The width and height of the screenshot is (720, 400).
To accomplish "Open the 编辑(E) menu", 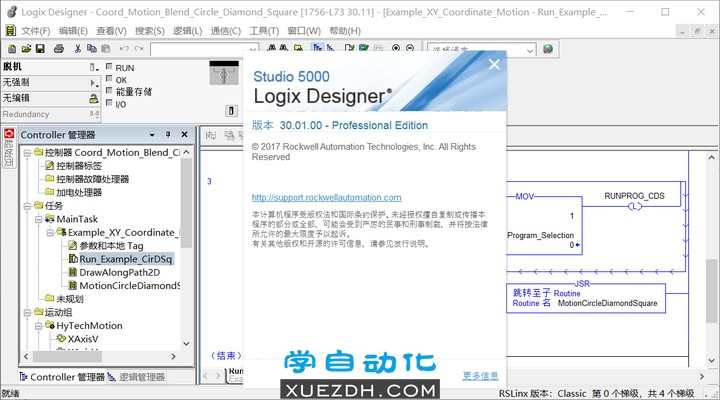I will pyautogui.click(x=73, y=31).
